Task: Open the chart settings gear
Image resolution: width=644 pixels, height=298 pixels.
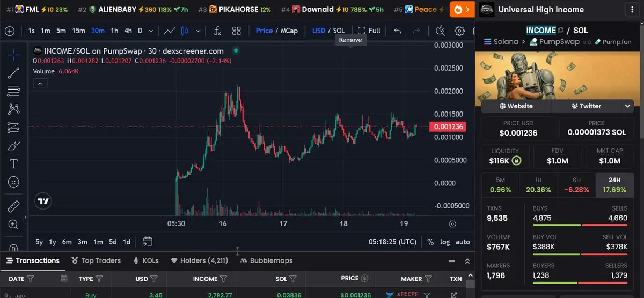Action: (x=460, y=31)
